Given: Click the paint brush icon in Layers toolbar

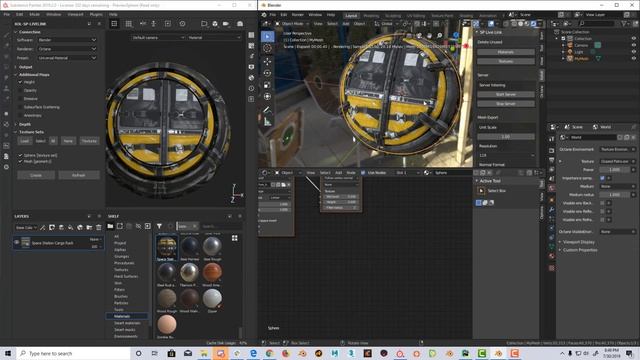Looking at the screenshot, I should [42, 227].
